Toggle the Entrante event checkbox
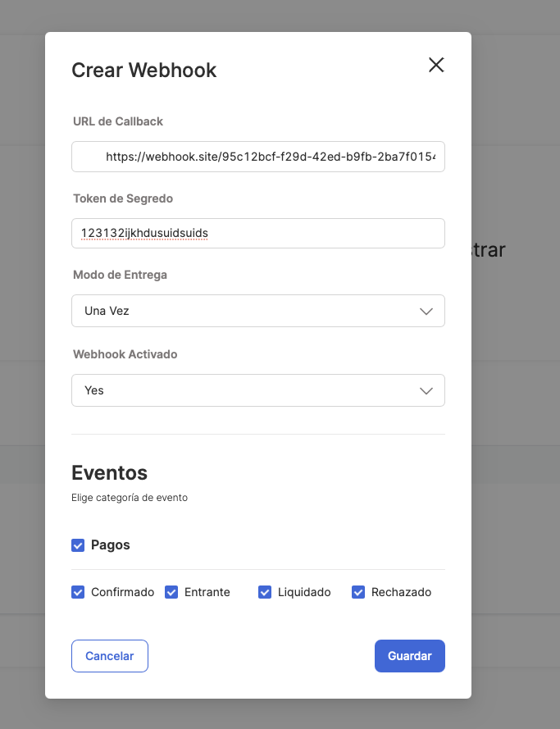Screen dimensions: 560x729 point(171,592)
